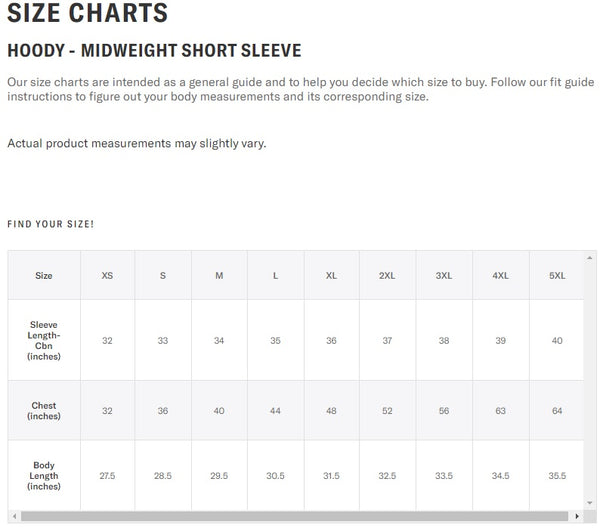Click the SIZE CHARTS page heading
Image resolution: width=600 pixels, height=528 pixels.
click(87, 15)
